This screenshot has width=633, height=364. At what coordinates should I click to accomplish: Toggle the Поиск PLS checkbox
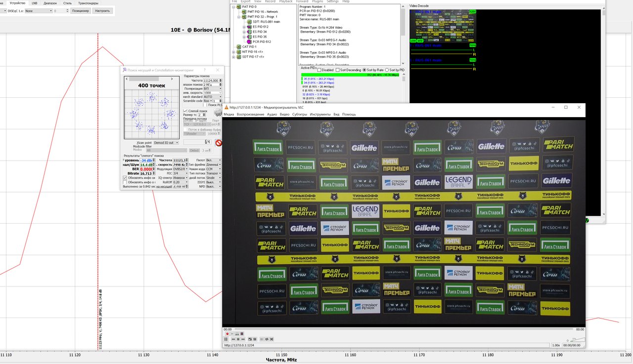point(205,105)
